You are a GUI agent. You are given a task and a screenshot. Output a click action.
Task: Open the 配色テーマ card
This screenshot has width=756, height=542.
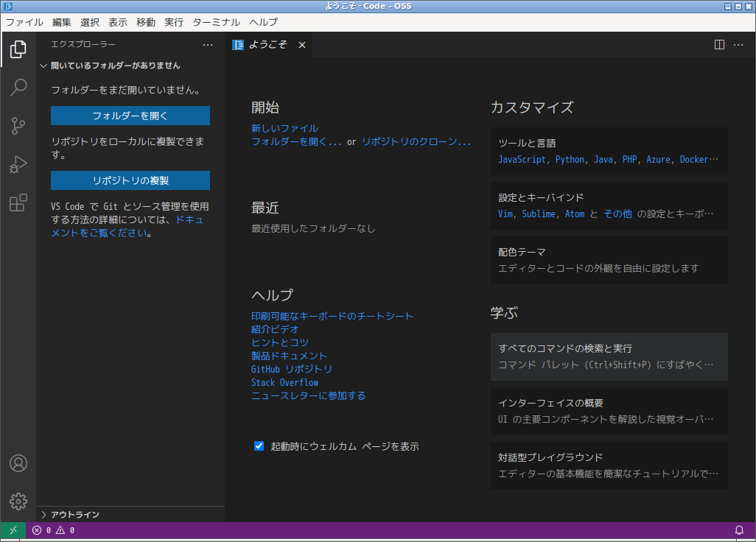click(x=609, y=260)
